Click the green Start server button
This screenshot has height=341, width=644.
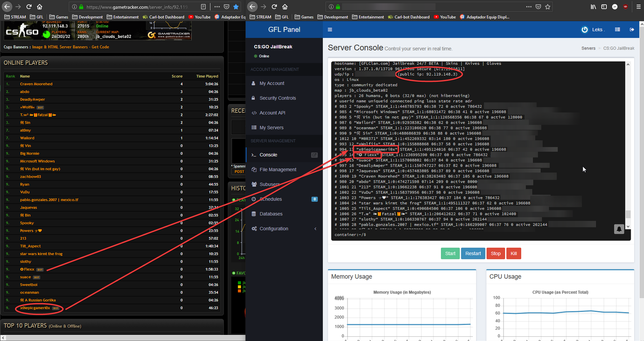(x=450, y=253)
